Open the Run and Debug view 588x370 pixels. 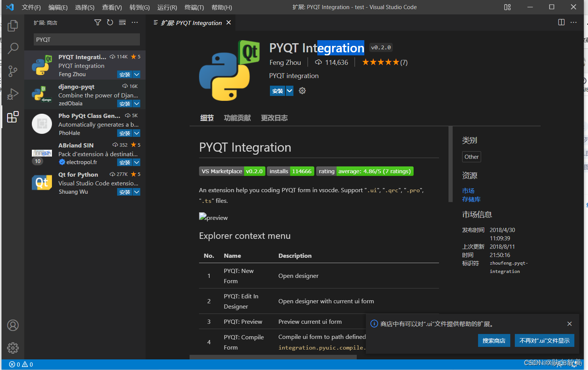coord(13,94)
